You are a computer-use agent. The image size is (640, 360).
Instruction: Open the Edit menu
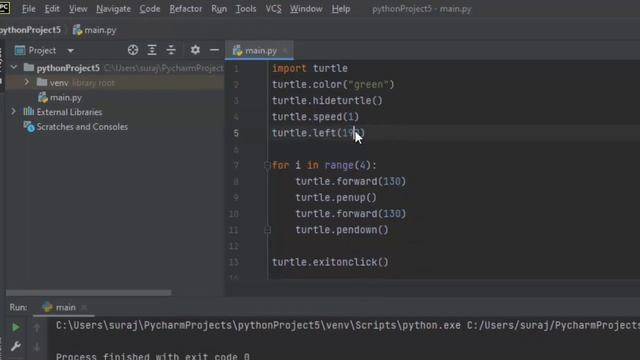[52, 9]
